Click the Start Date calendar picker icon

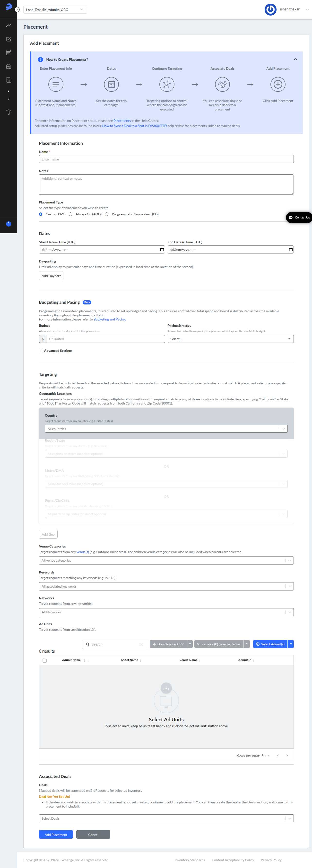(162, 250)
